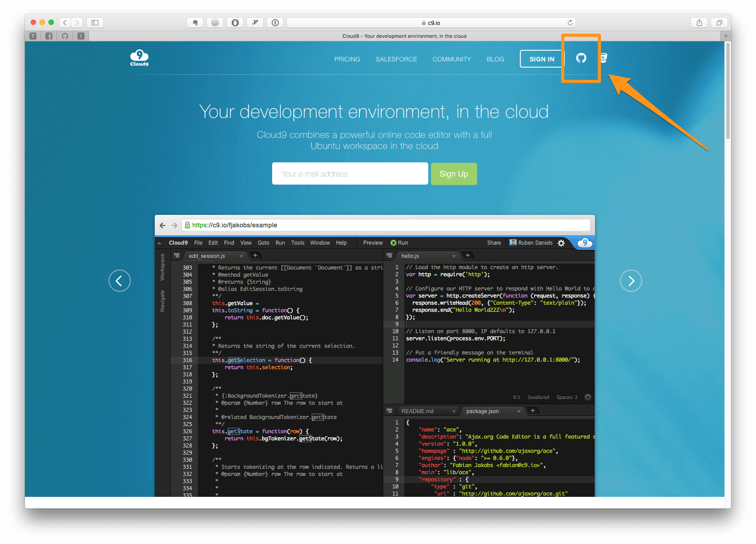Screen dimensions: 756x544
Task: Open the GitHub favorite in bookmarks bar
Action: pos(65,36)
